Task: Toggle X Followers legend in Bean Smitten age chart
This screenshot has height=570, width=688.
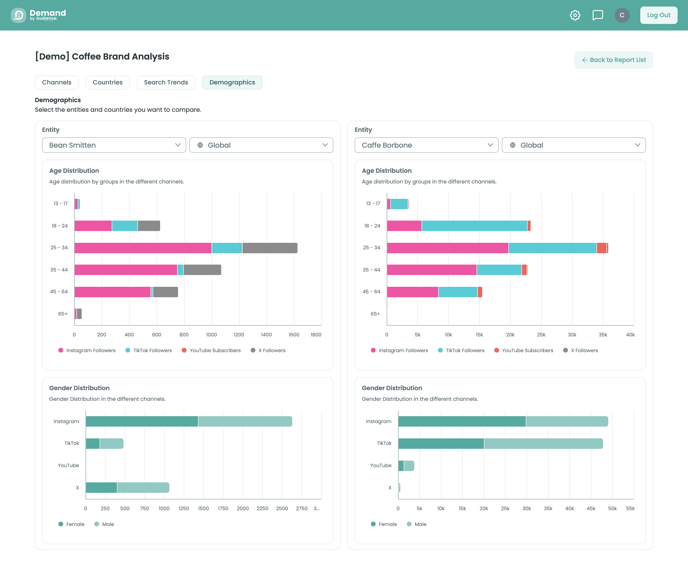Action: point(268,351)
